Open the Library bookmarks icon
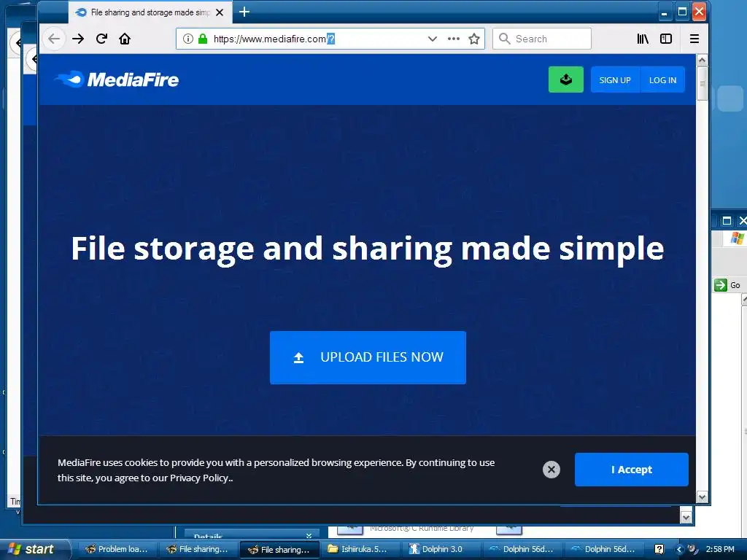747x560 pixels. click(x=643, y=39)
